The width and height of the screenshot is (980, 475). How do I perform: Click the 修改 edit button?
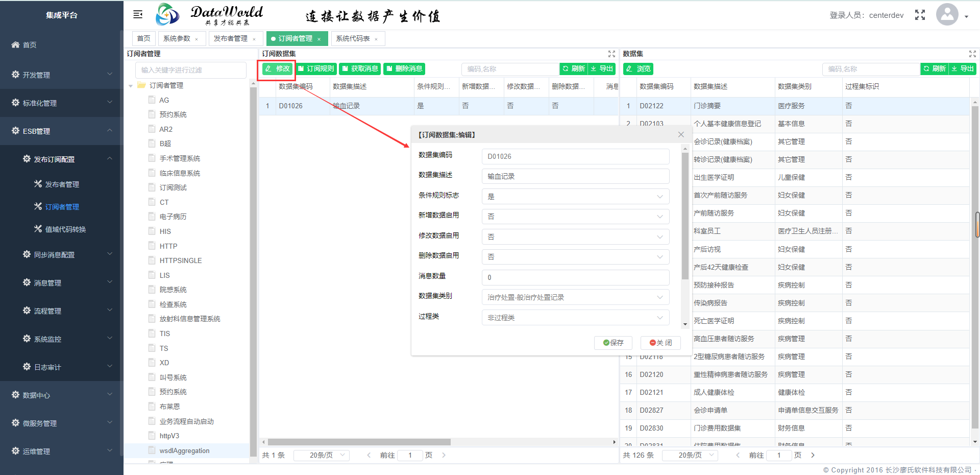click(x=277, y=68)
